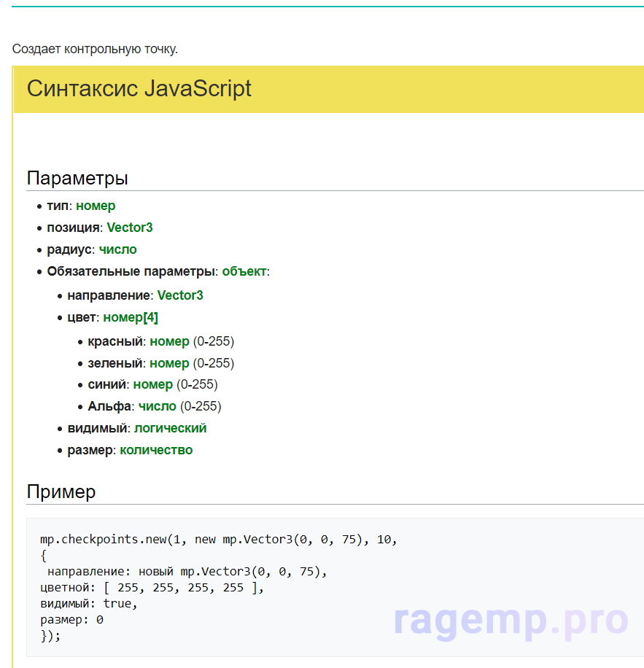
Task: Click the 'Параметры' section heading
Action: tap(77, 178)
